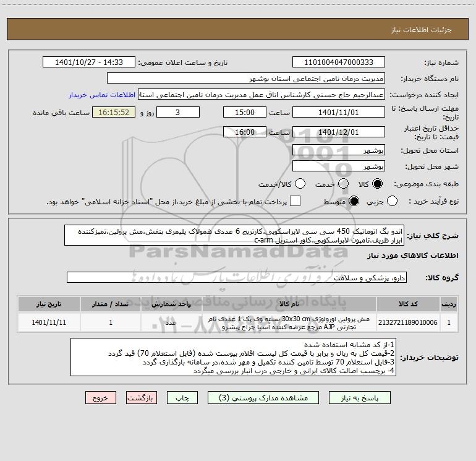Toggle the اسناد خزانه اسلامی payment checkbox
This screenshot has width=476, height=461.
point(295,201)
